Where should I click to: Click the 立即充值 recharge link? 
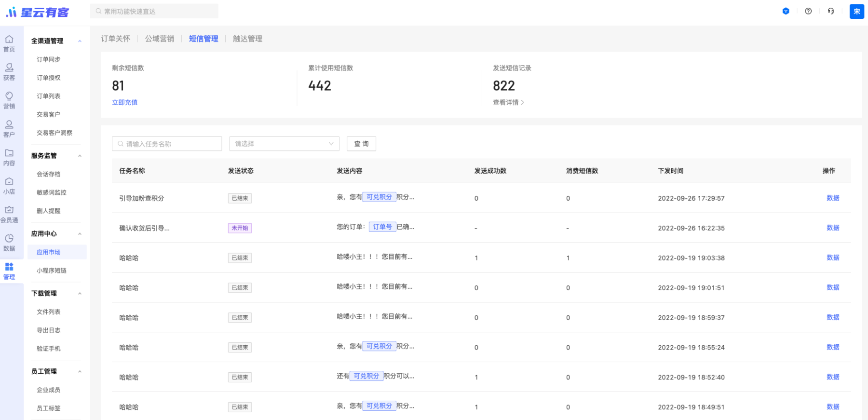pyautogui.click(x=125, y=102)
